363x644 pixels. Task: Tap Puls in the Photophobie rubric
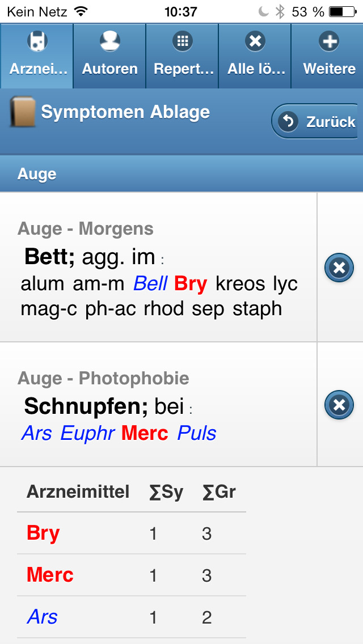click(x=197, y=433)
